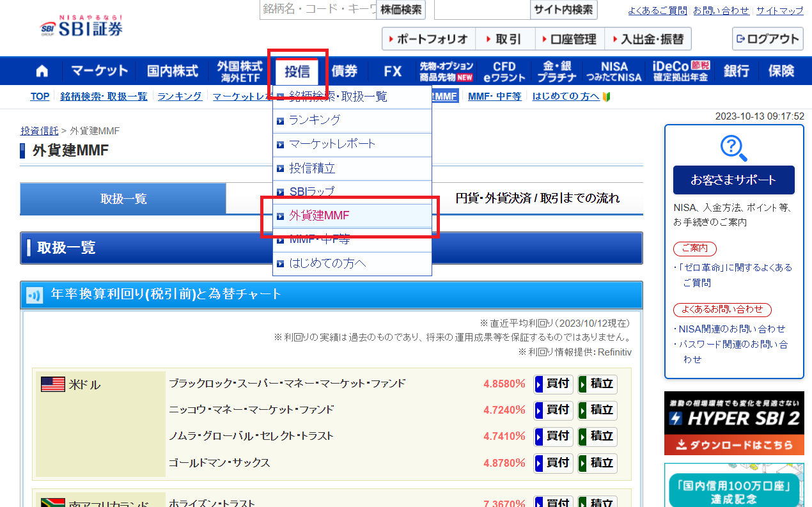Click the speaker icon on the 年率換算利回り header
Viewport: 812px width, 507px height.
pyautogui.click(x=34, y=295)
